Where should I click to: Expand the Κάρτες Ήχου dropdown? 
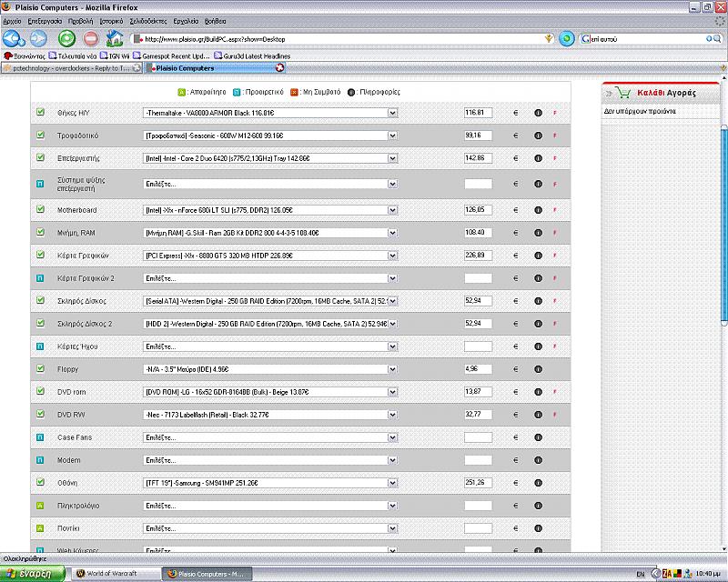coord(270,346)
